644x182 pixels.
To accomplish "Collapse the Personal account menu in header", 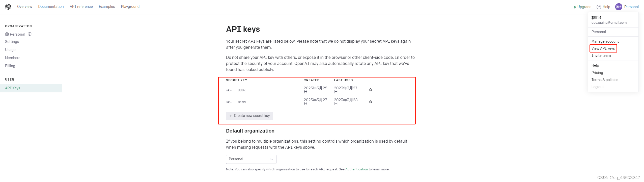I will click(x=631, y=7).
